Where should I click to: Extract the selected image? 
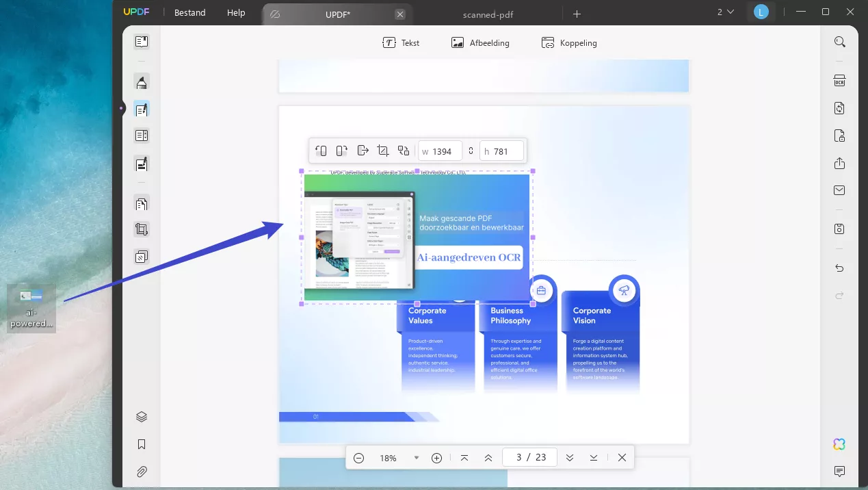pyautogui.click(x=363, y=151)
